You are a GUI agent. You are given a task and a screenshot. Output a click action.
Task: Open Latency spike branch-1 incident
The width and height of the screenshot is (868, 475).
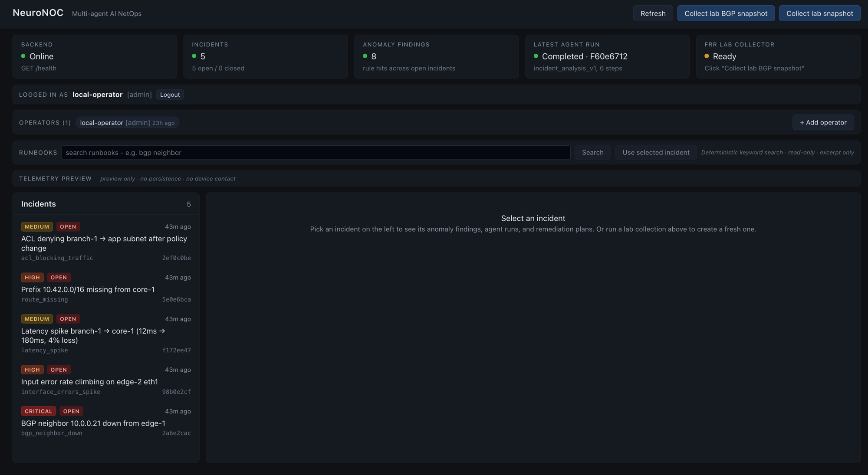point(106,334)
